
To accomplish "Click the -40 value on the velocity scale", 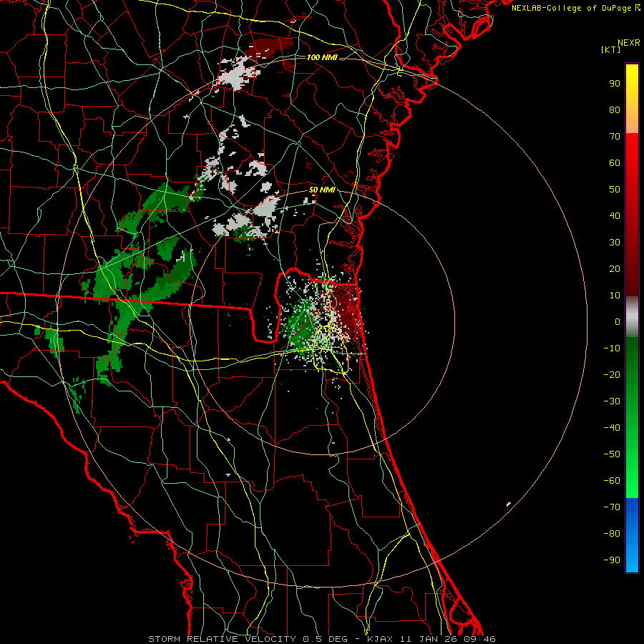I will click(612, 428).
